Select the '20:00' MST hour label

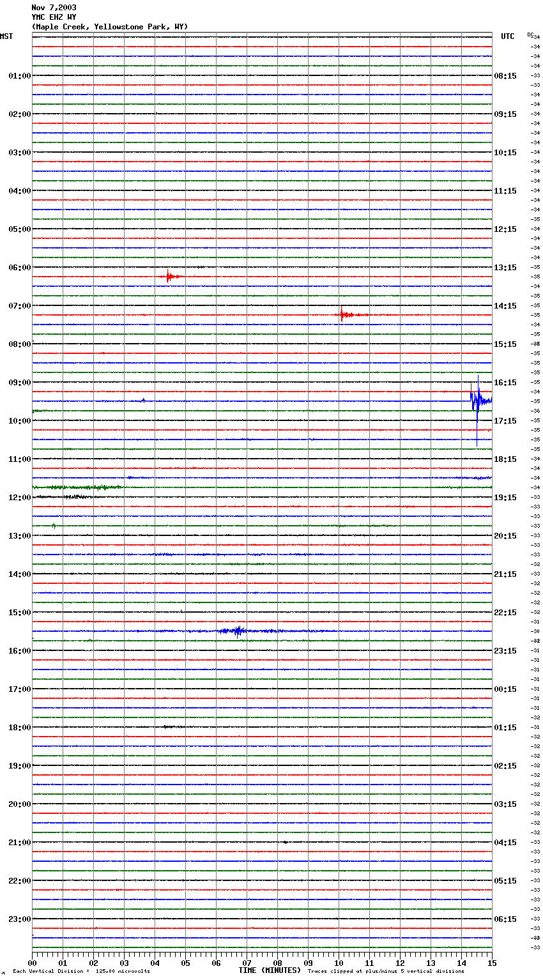pos(20,804)
